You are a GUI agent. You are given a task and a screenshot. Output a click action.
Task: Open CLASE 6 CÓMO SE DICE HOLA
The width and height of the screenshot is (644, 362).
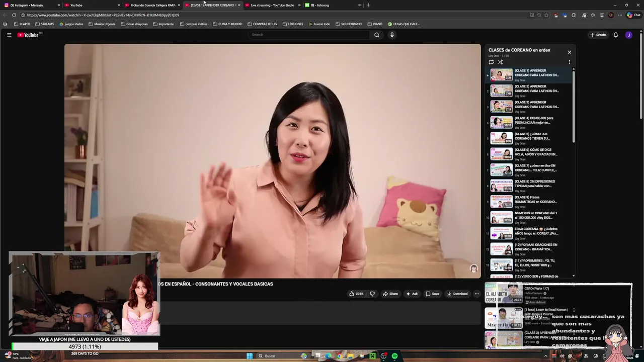pos(528,154)
